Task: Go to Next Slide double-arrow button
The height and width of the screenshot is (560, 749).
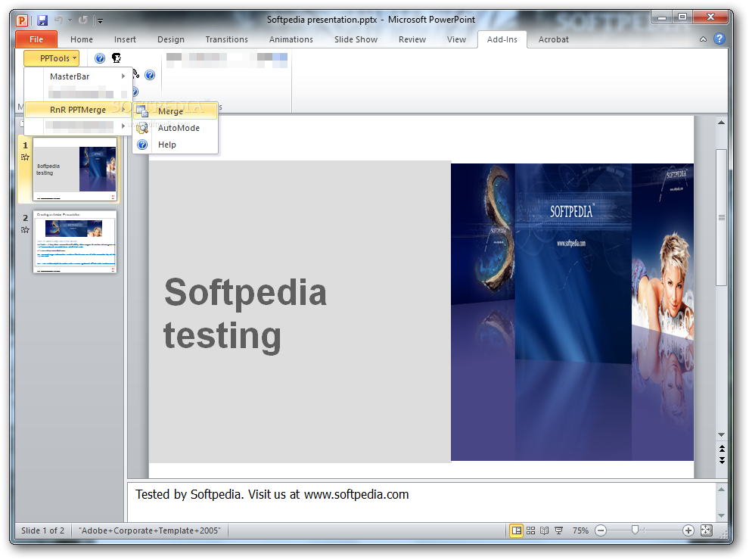Action: [x=722, y=461]
